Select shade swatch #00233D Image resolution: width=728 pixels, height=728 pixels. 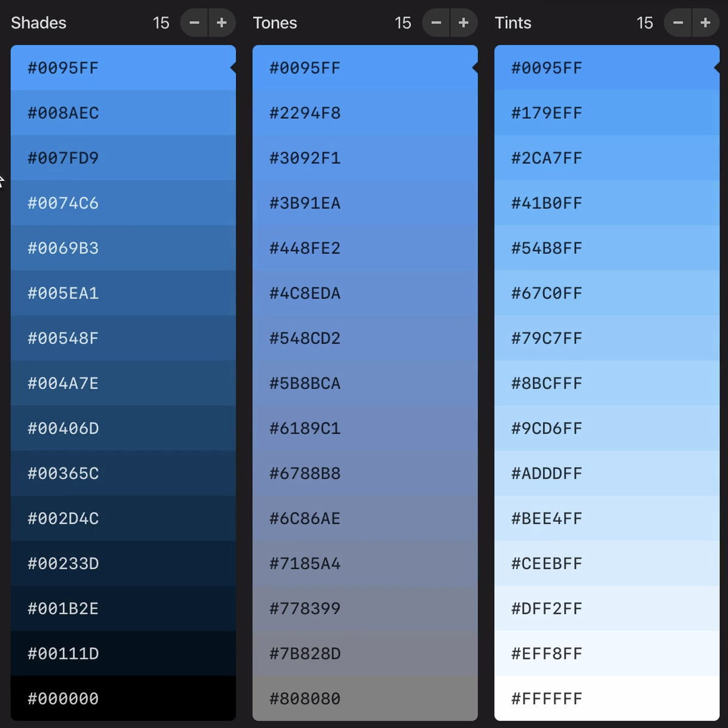pos(123,563)
